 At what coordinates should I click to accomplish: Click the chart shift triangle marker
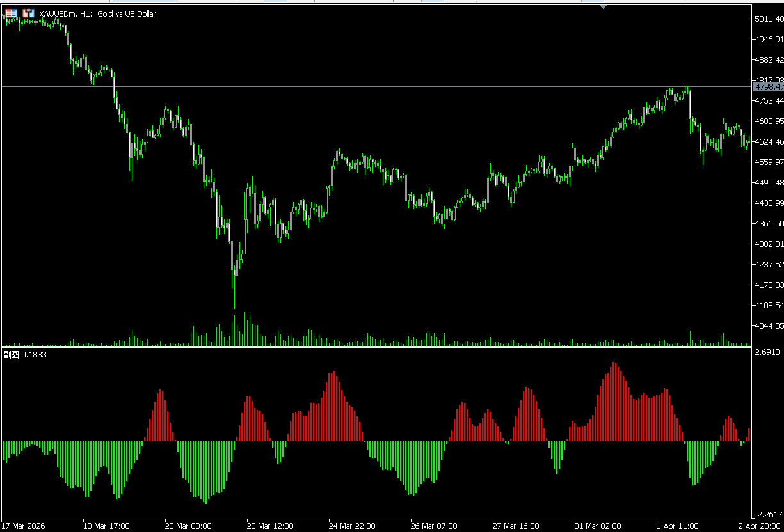tap(602, 6)
